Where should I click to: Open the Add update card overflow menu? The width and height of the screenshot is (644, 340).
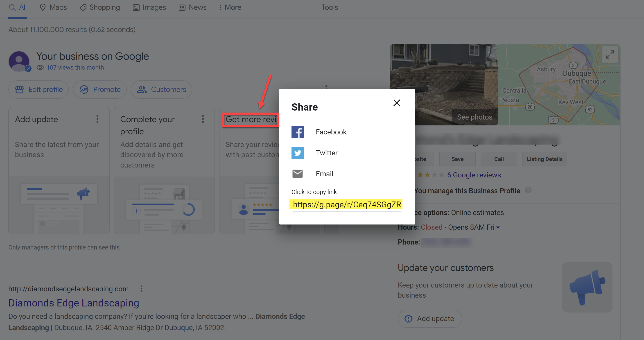(97, 119)
